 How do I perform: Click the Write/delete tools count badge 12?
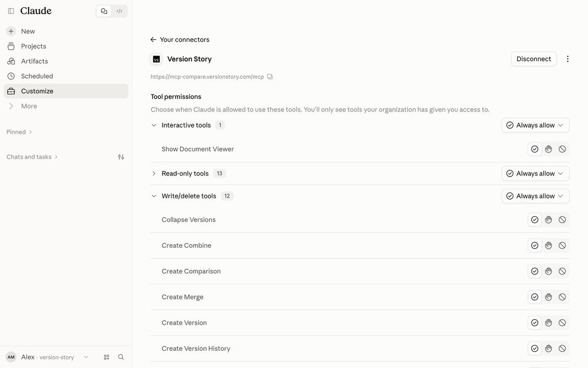click(x=227, y=196)
